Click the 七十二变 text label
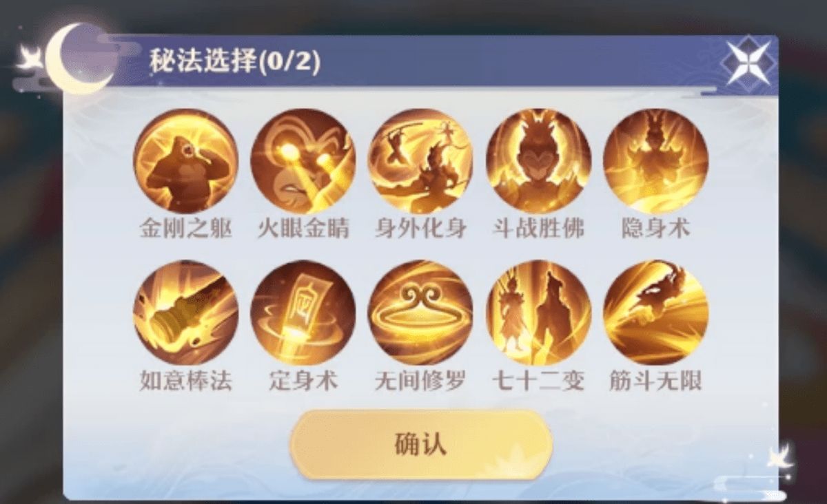Image resolution: width=827 pixels, height=504 pixels. pos(538,380)
